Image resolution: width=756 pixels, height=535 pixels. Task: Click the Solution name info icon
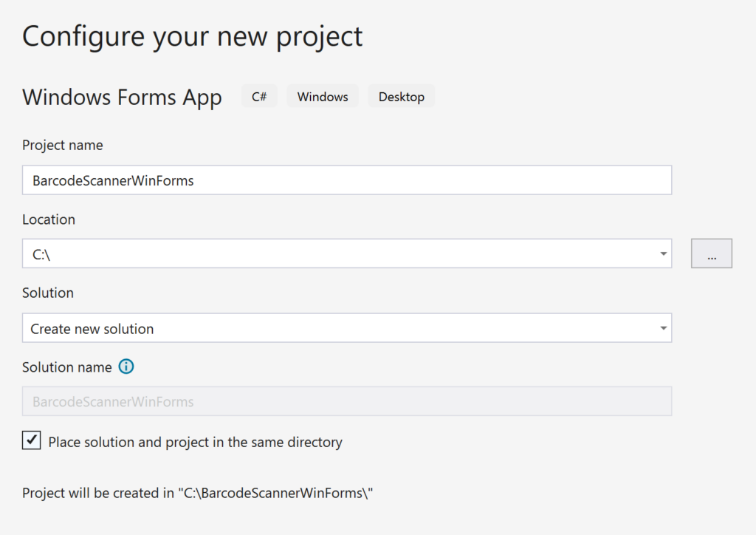126,367
